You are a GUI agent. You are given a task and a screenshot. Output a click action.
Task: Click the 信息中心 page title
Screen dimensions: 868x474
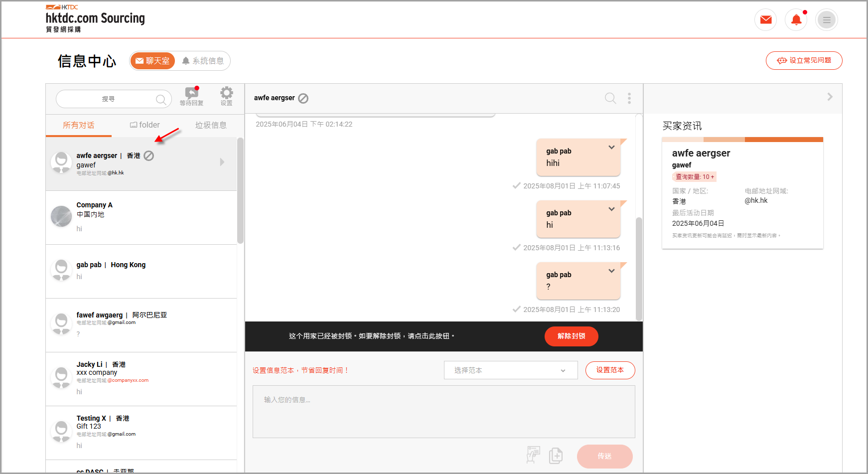(x=87, y=61)
